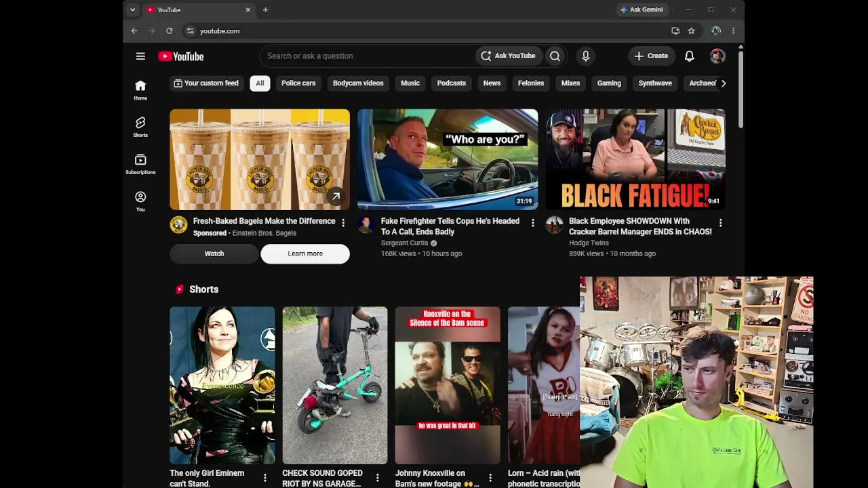Open options for the Johnny Knoxville short
The width and height of the screenshot is (868, 488).
pos(490,478)
